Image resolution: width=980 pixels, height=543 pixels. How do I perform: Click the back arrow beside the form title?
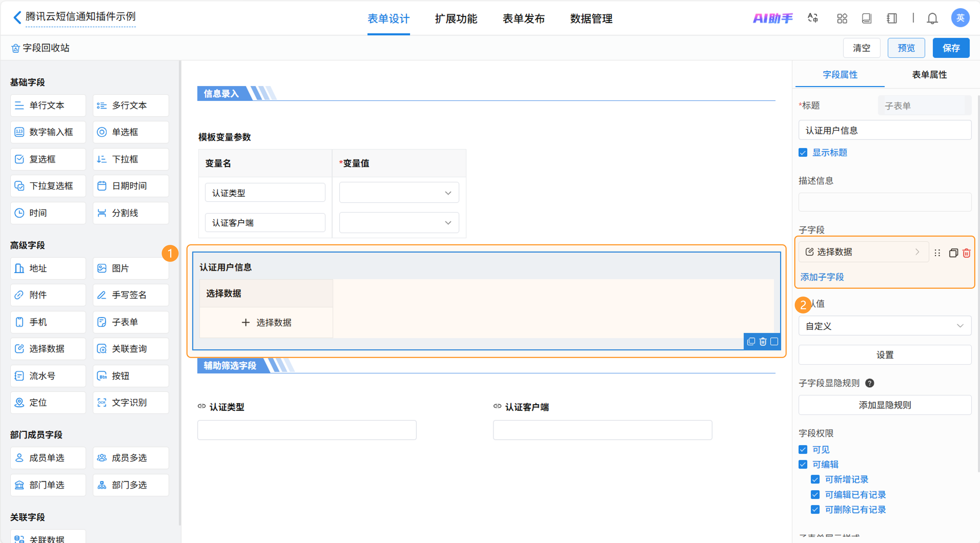(x=17, y=17)
